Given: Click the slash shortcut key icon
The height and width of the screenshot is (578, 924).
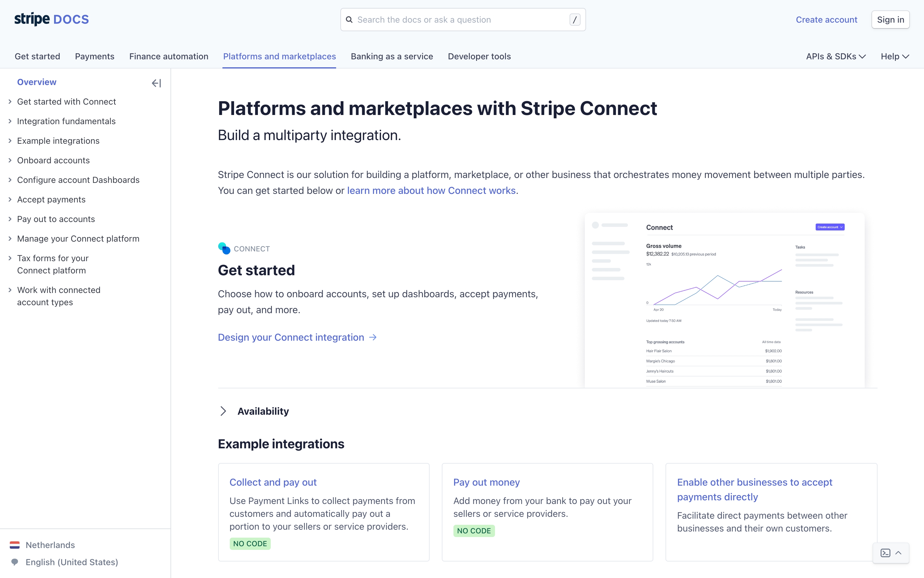Looking at the screenshot, I should [575, 20].
